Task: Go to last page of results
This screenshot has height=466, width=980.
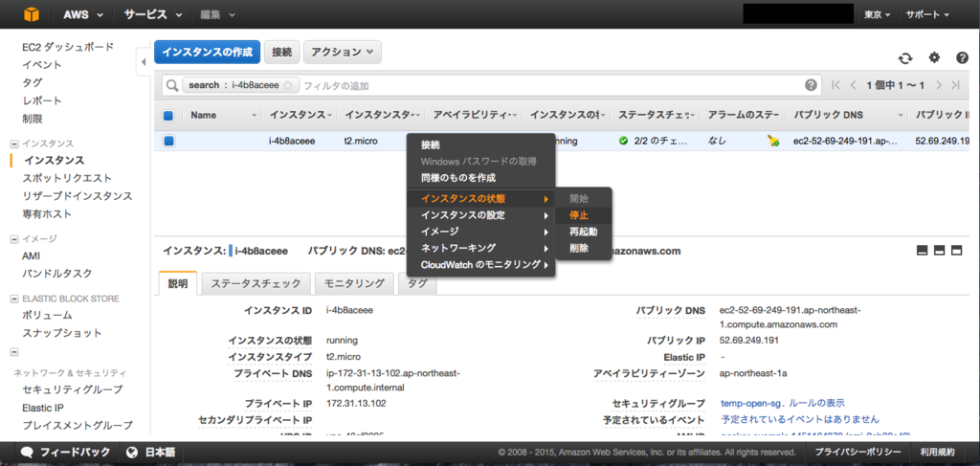Action: click(x=956, y=85)
